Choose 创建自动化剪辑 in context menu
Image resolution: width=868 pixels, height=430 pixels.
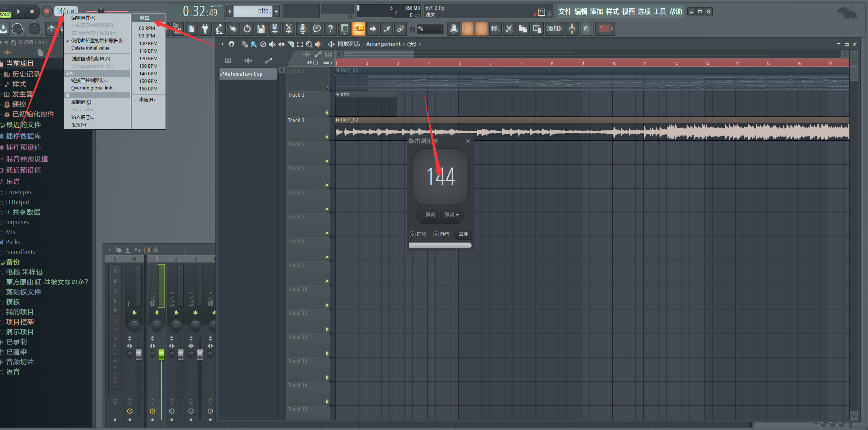click(91, 58)
